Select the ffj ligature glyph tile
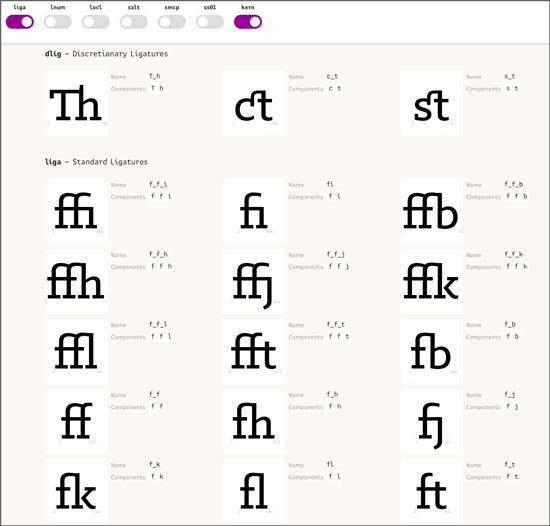This screenshot has width=550, height=526. pos(254,281)
